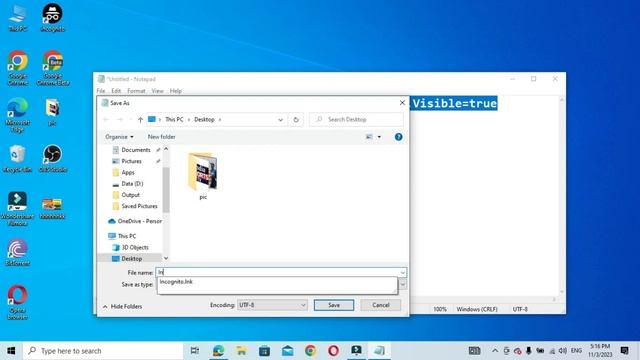
Task: Go up one folder level
Action: point(140,120)
